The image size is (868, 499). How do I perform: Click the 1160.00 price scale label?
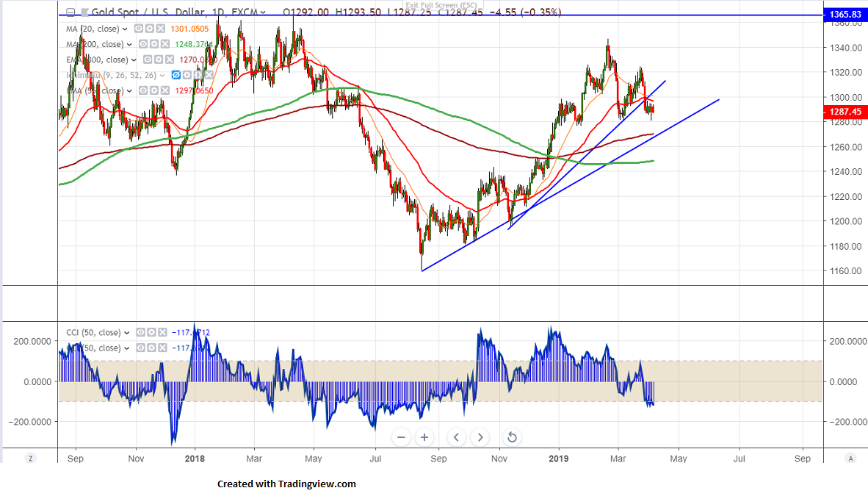coord(845,271)
